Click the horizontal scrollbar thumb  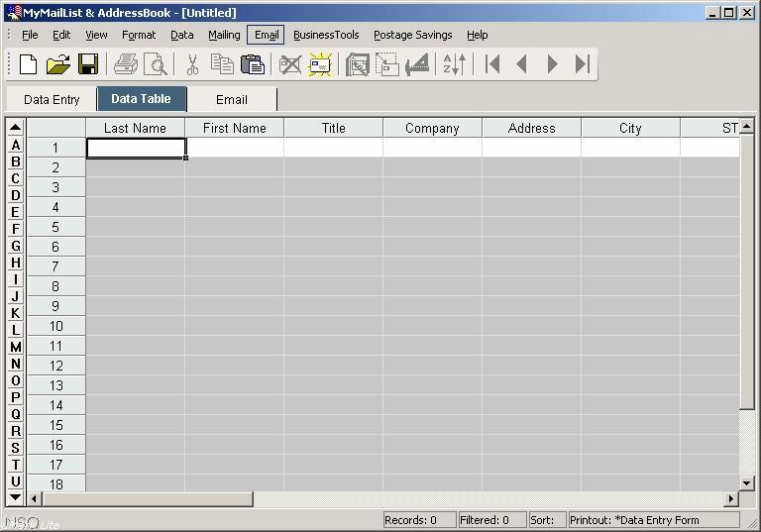pyautogui.click(x=148, y=498)
